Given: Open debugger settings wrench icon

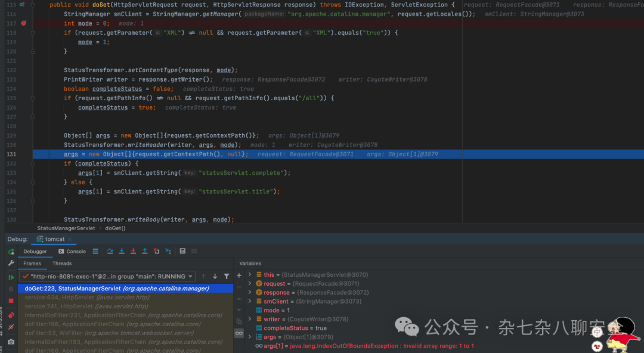Looking at the screenshot, I should click(x=11, y=263).
